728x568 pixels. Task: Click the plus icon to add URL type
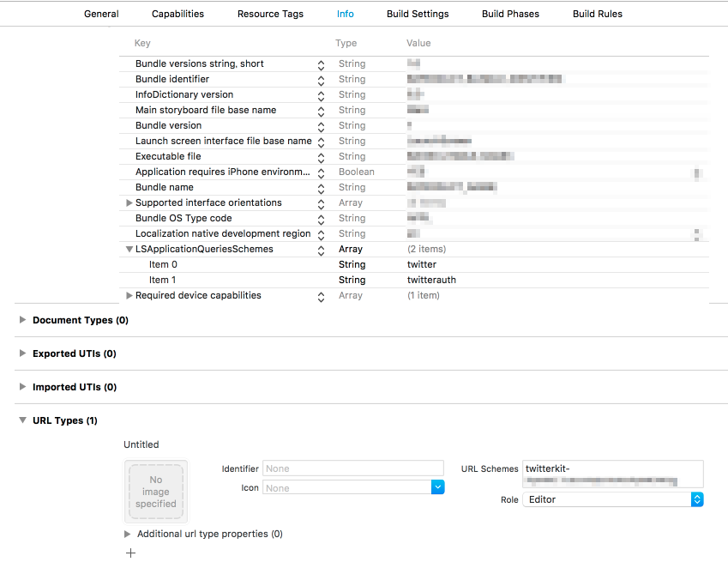(130, 553)
